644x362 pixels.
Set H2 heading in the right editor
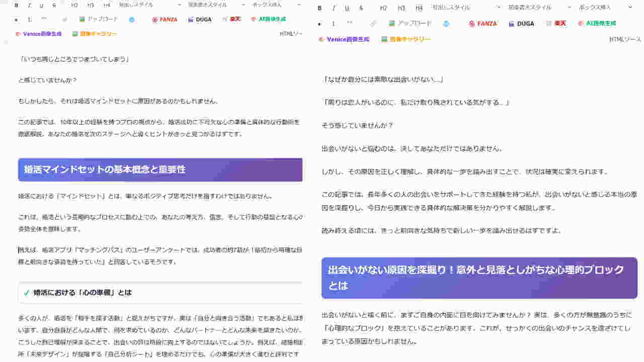(383, 8)
